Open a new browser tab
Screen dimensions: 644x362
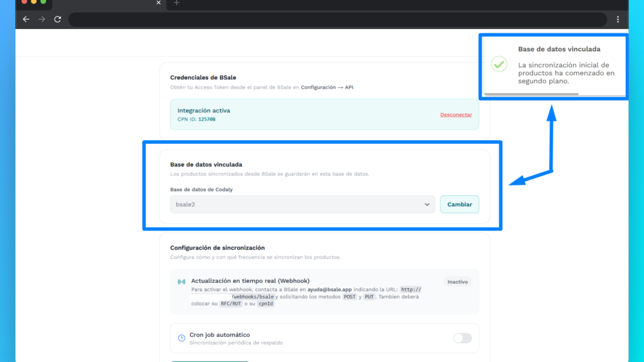coord(177,3)
